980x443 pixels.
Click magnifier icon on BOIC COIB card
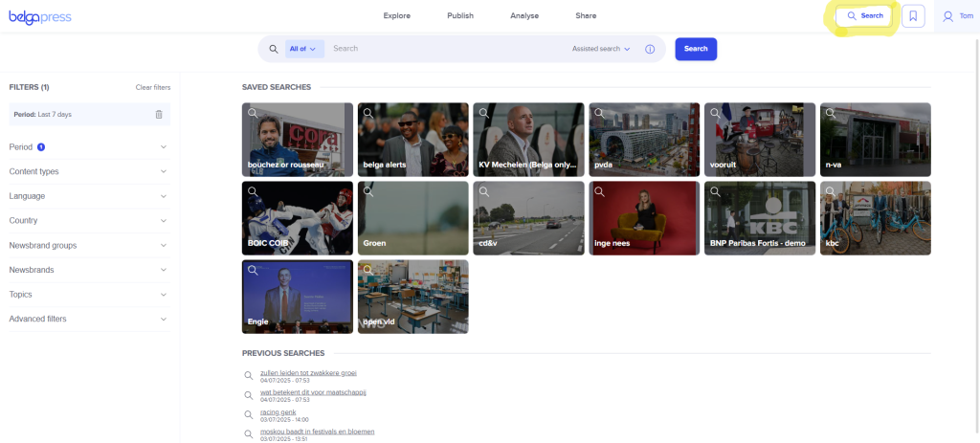(x=253, y=191)
